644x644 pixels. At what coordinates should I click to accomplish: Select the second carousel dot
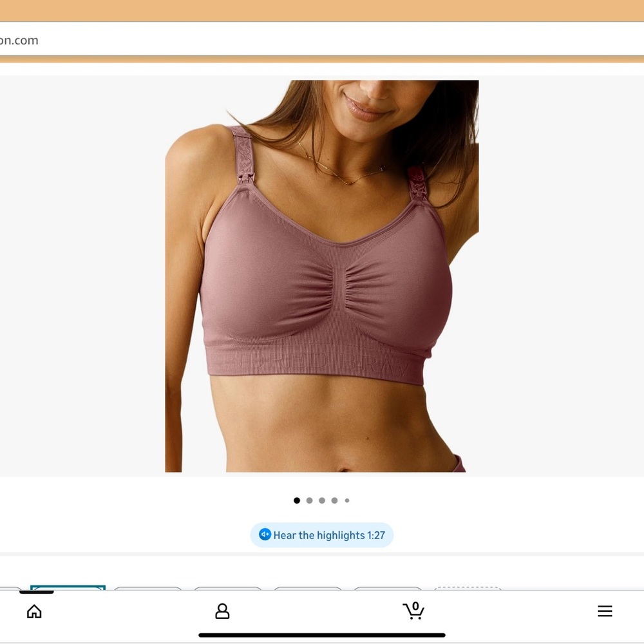[x=310, y=500]
